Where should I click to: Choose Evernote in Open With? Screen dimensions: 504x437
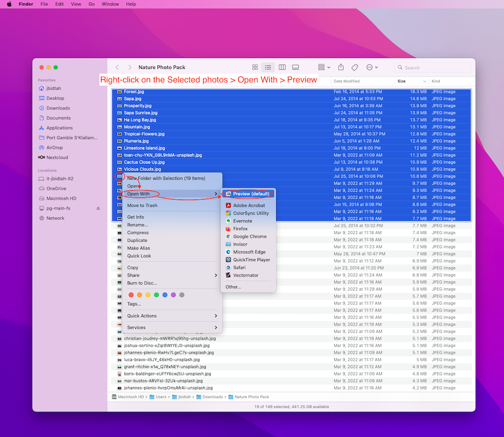click(248, 221)
